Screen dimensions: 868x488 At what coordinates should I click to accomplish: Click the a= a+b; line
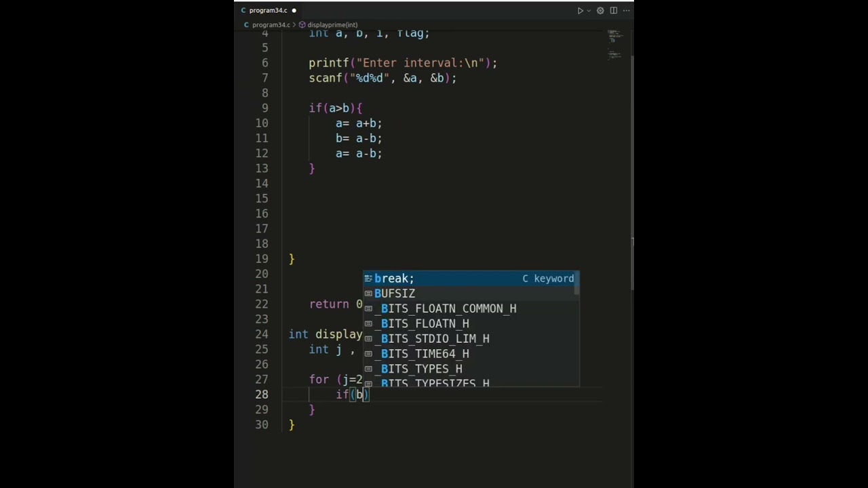(x=359, y=123)
